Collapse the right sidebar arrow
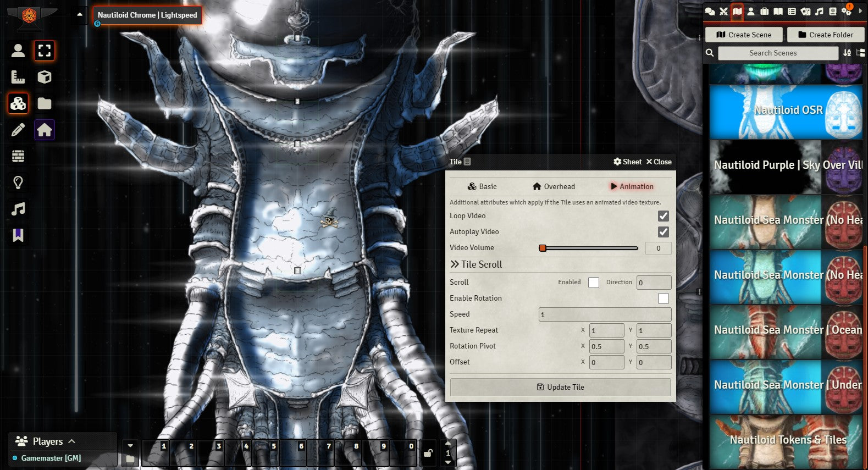The image size is (868, 470). (x=861, y=11)
